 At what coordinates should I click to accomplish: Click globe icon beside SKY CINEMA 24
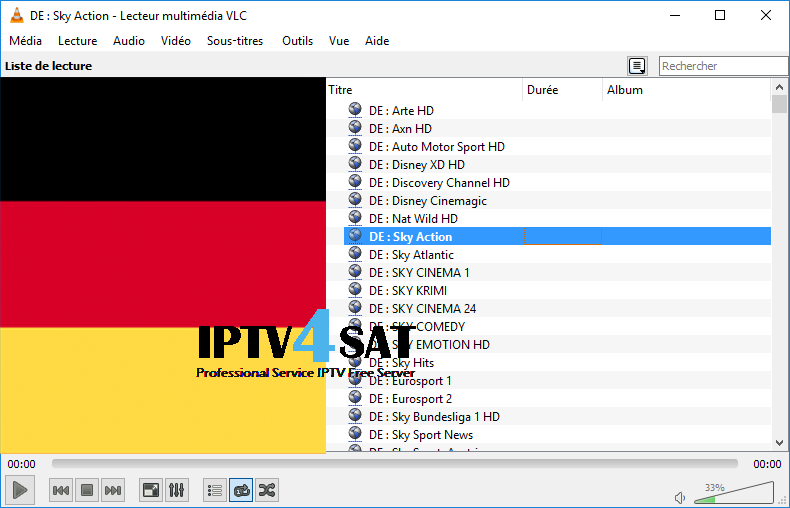pos(355,307)
